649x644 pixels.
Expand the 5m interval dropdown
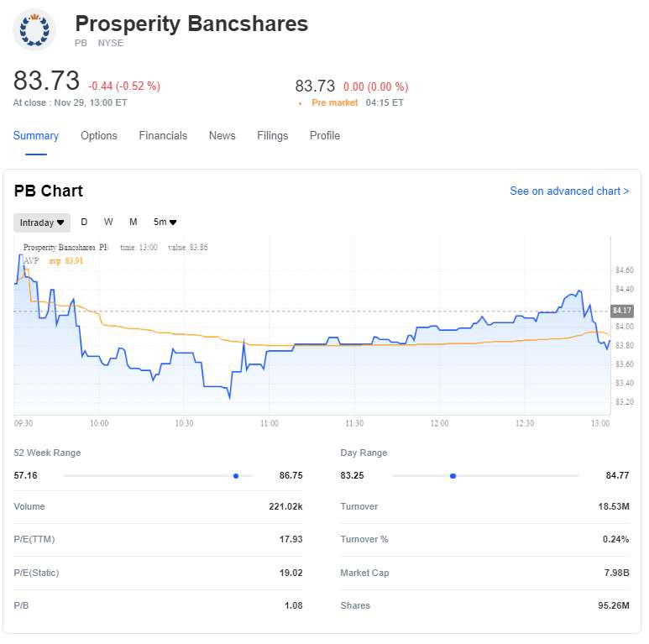click(165, 223)
